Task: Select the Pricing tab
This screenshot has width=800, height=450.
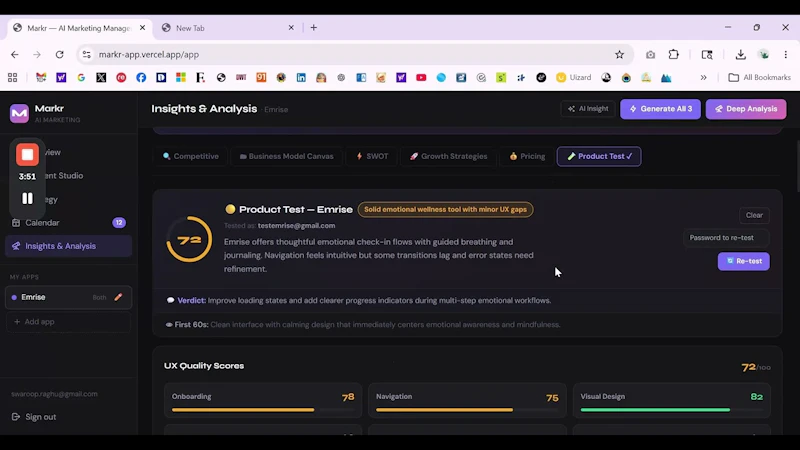Action: coord(527,156)
